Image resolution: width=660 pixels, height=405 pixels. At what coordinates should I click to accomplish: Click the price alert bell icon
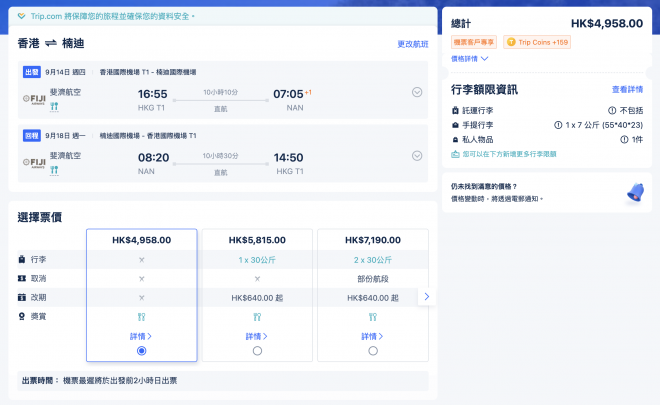pyautogui.click(x=634, y=193)
